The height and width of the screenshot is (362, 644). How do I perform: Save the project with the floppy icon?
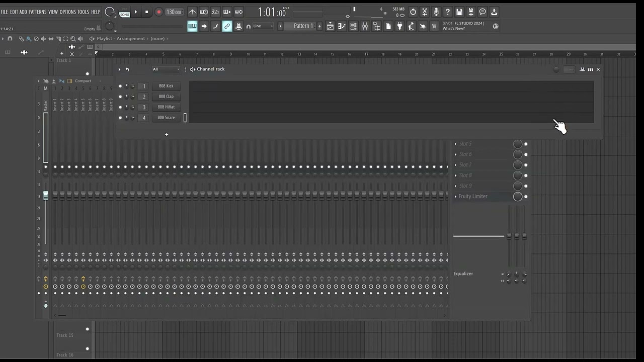coord(459,12)
